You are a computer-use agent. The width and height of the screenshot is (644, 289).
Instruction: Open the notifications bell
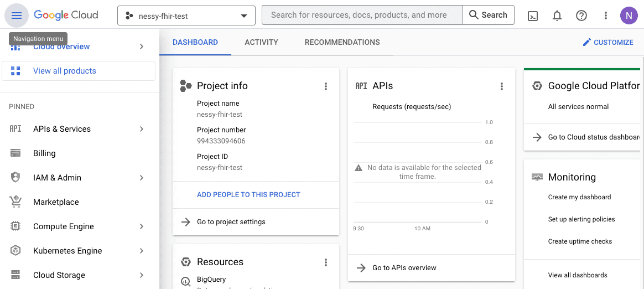click(557, 16)
